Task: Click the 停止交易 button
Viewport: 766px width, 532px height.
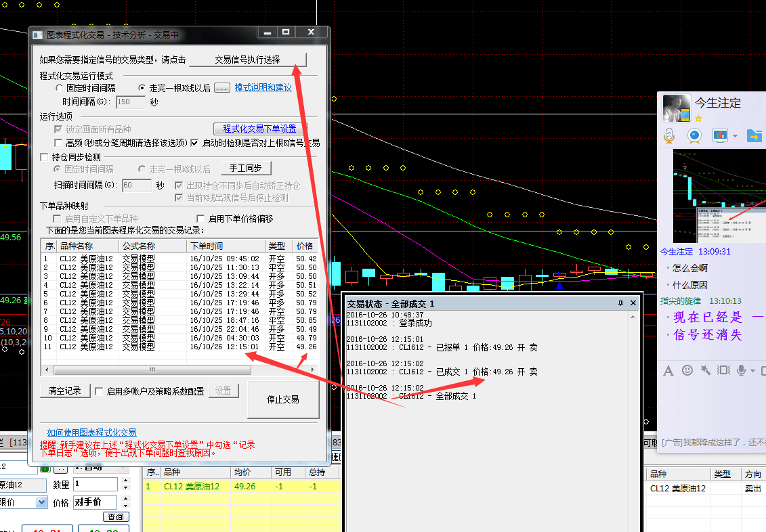Action: click(x=283, y=400)
